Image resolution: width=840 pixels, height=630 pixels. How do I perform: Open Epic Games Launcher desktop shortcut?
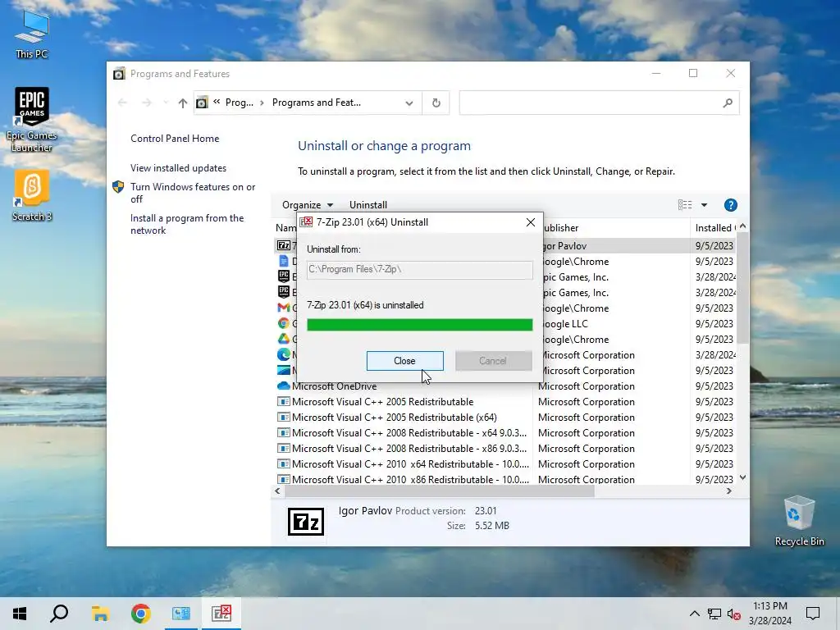(32, 120)
